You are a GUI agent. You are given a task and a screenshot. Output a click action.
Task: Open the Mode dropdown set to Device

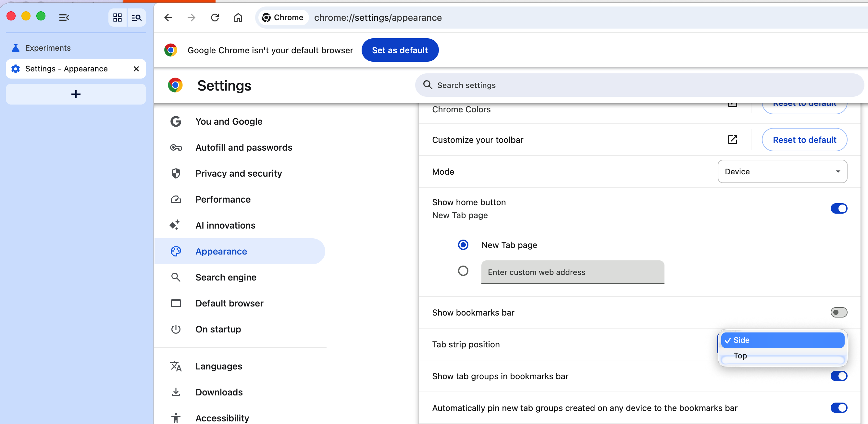coord(782,171)
